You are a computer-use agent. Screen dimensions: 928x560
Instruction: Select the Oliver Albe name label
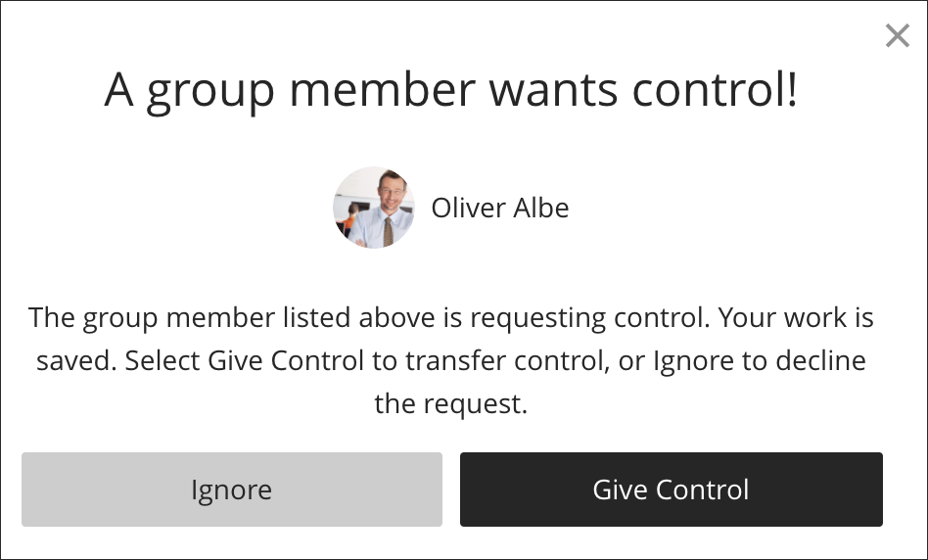coord(499,208)
